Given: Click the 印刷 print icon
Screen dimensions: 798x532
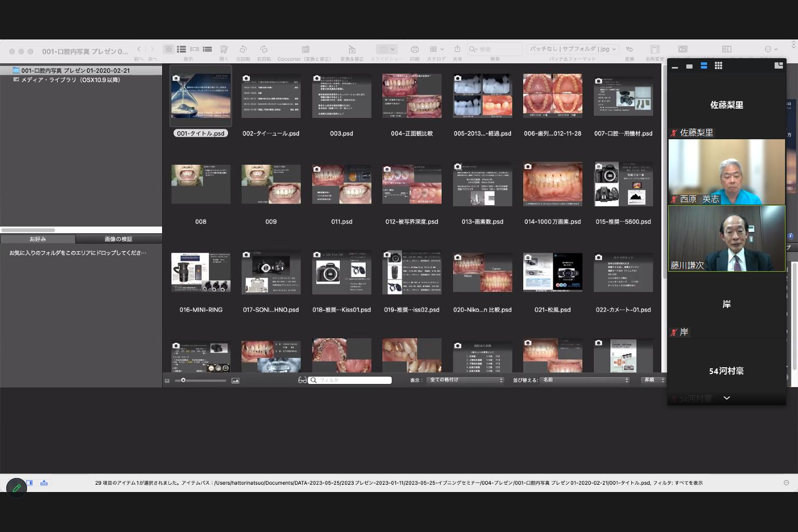Looking at the screenshot, I should point(415,49).
